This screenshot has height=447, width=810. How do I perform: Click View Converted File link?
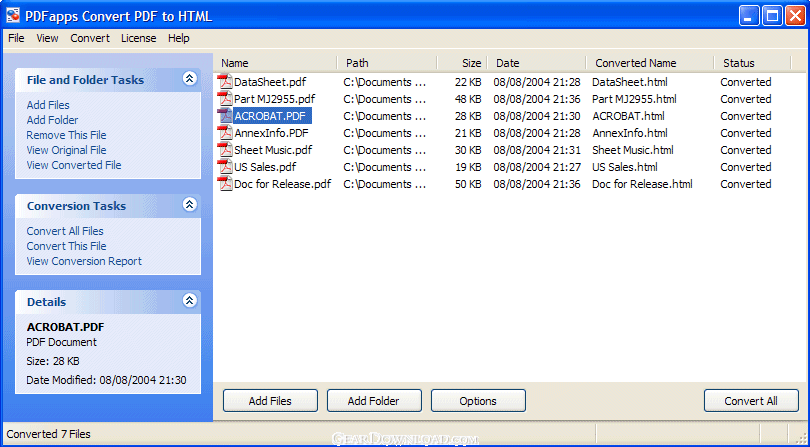point(74,165)
